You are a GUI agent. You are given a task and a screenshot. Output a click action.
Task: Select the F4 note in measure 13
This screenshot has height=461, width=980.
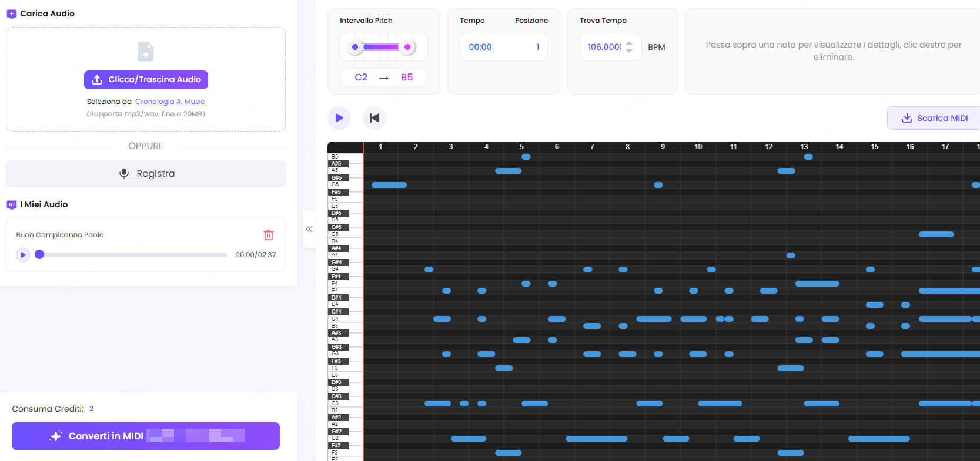tap(817, 284)
